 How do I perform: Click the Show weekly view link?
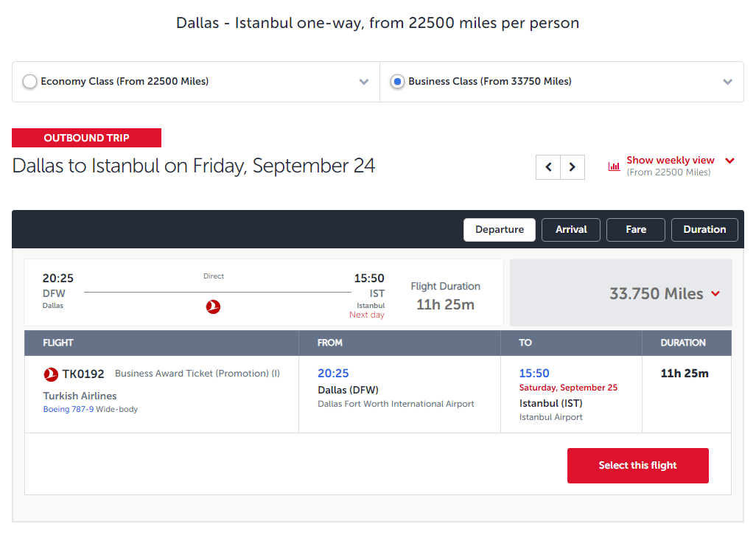[671, 160]
